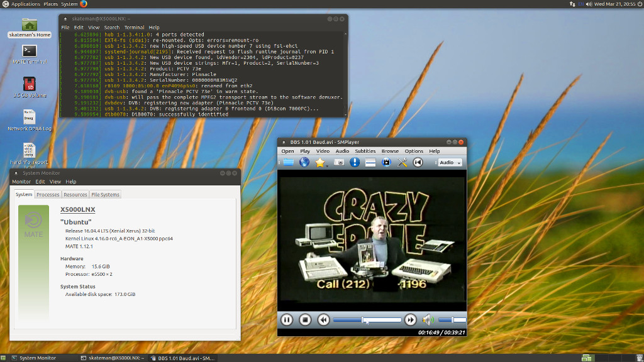This screenshot has width=644, height=362.
Task: Click the power icon in the top panel
Action: 640,4
